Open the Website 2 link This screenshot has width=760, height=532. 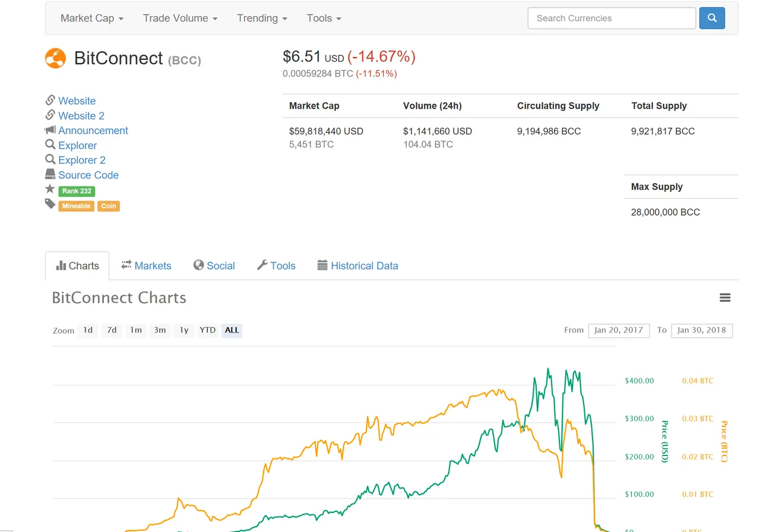(x=81, y=116)
